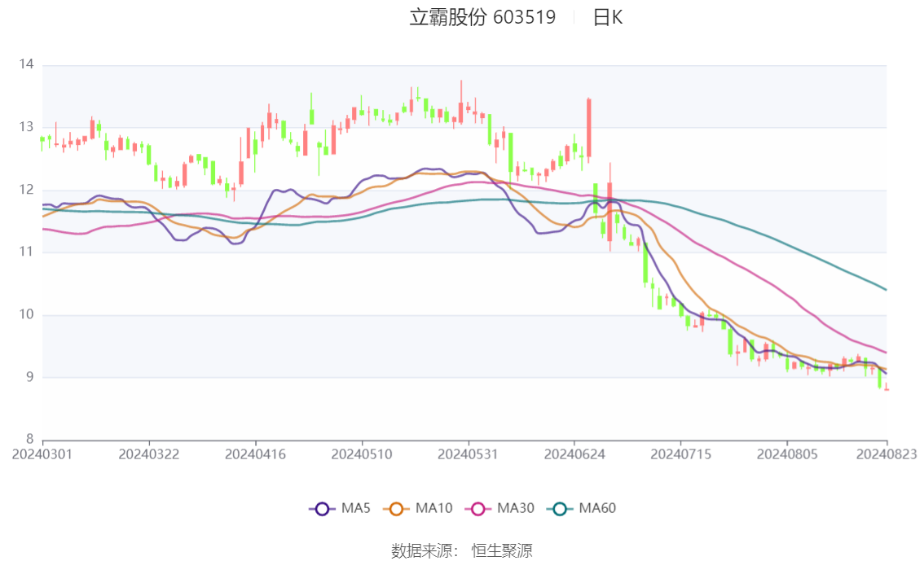Screen dimensions: 924x561
Task: Click the MA60 line endpoint at right edge
Action: (886, 289)
